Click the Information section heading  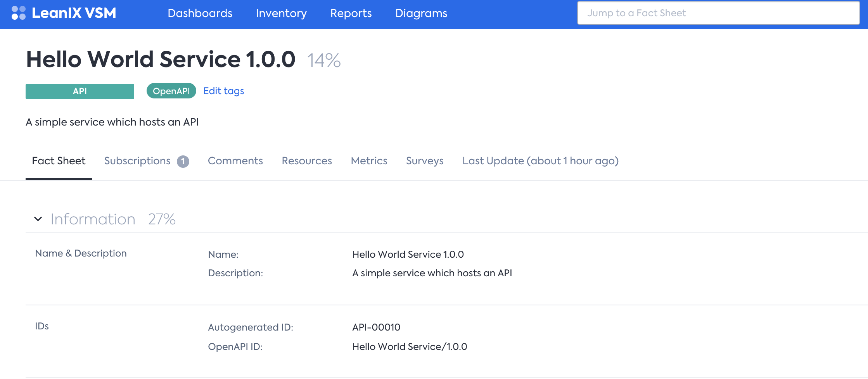click(93, 219)
